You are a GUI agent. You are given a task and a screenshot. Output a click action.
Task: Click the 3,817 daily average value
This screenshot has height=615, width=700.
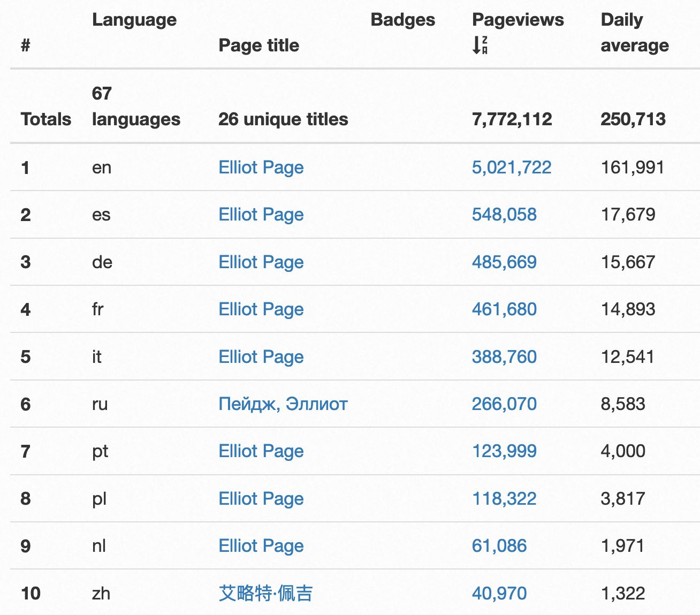point(623,499)
